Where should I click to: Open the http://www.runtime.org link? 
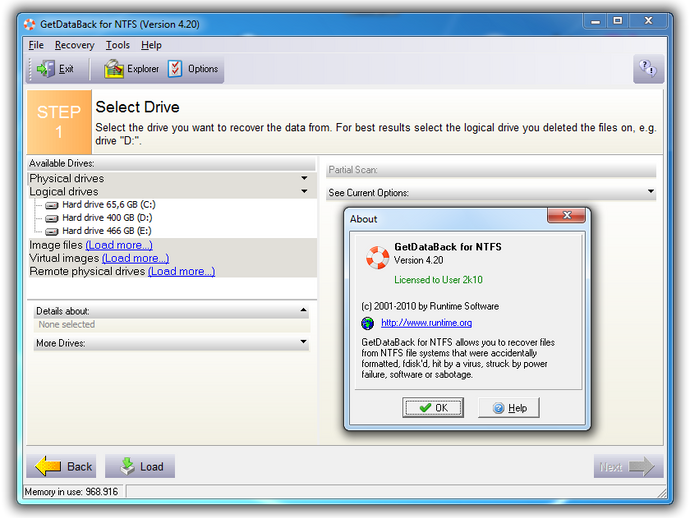426,323
